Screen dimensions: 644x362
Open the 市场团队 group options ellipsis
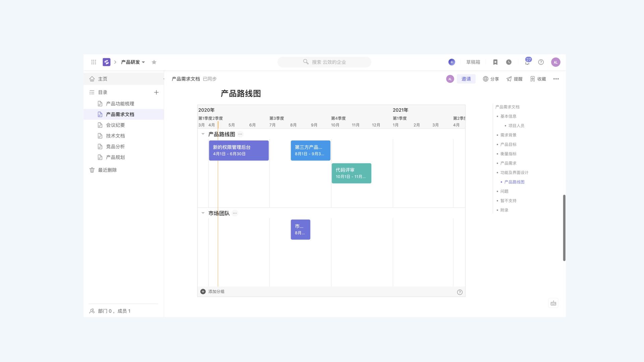pos(235,213)
